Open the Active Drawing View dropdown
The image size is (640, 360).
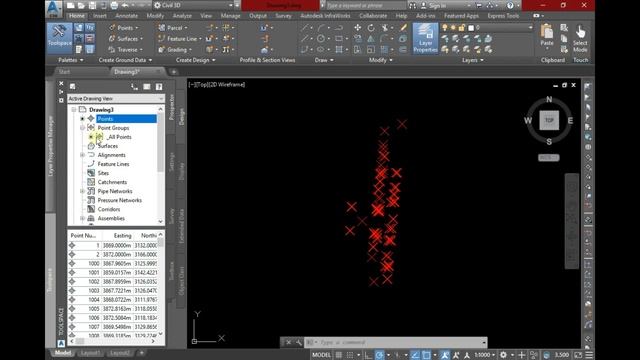116,99
